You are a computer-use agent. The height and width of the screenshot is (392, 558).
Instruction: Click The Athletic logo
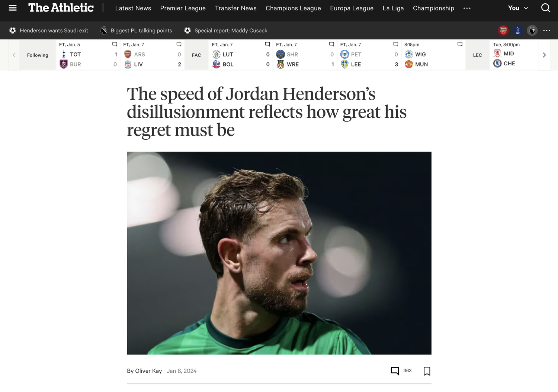[x=61, y=8]
